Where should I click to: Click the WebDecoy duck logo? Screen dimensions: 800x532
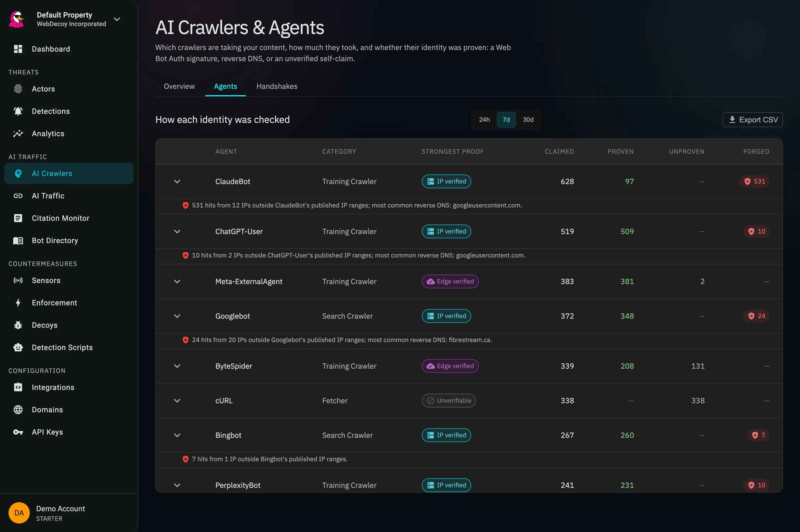(16, 19)
